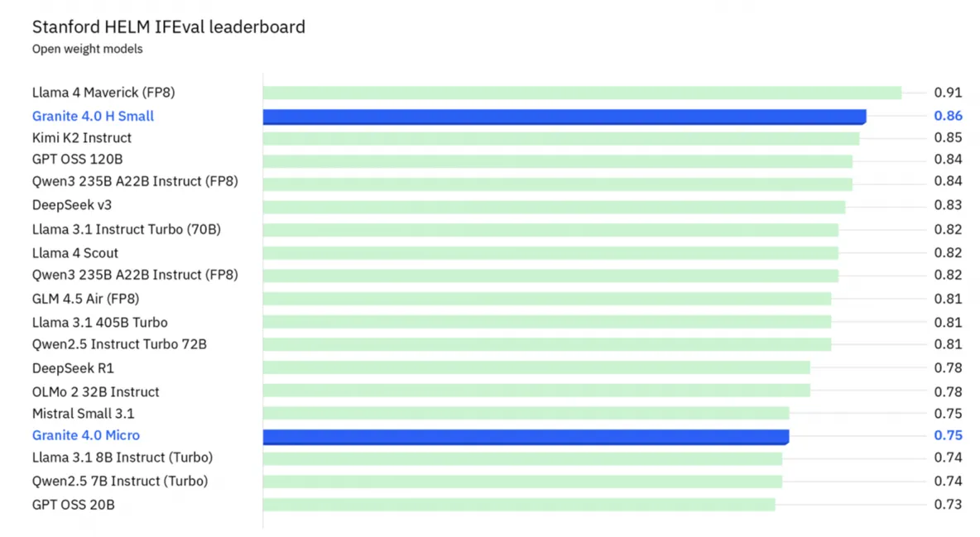Screen dimensions: 980x537
Task: Click the 0.73 score value
Action: (x=948, y=505)
